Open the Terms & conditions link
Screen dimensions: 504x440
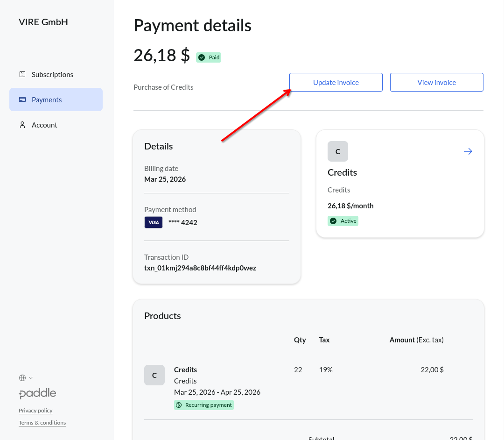pyautogui.click(x=42, y=422)
